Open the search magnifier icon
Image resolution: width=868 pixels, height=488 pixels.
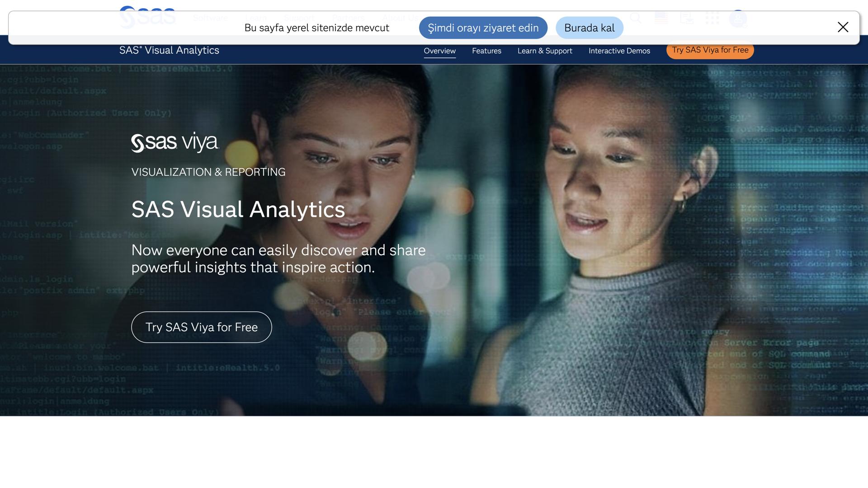point(636,18)
